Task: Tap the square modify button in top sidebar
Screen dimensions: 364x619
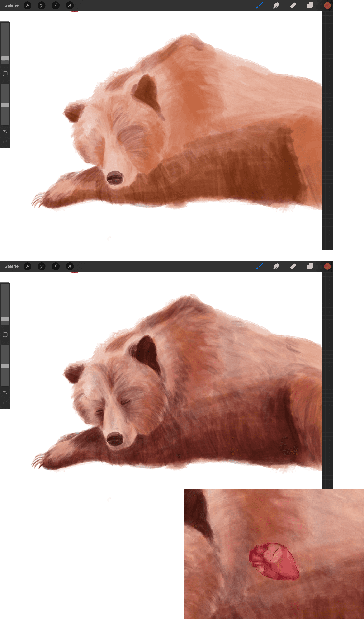Action: (5, 74)
